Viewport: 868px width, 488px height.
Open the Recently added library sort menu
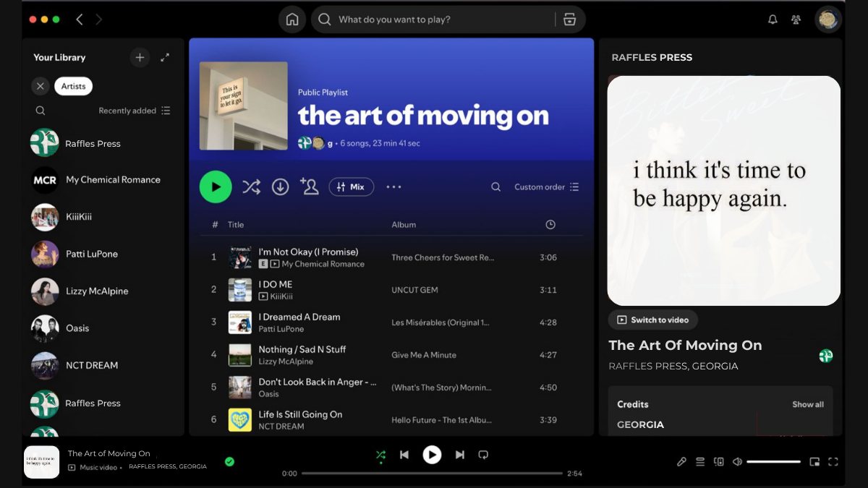pos(135,111)
